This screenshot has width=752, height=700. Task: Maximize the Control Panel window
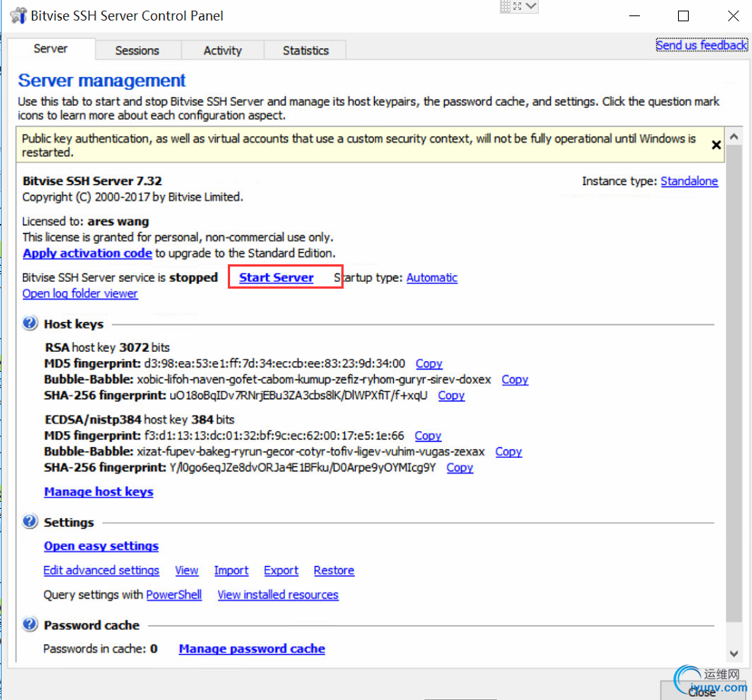(683, 16)
